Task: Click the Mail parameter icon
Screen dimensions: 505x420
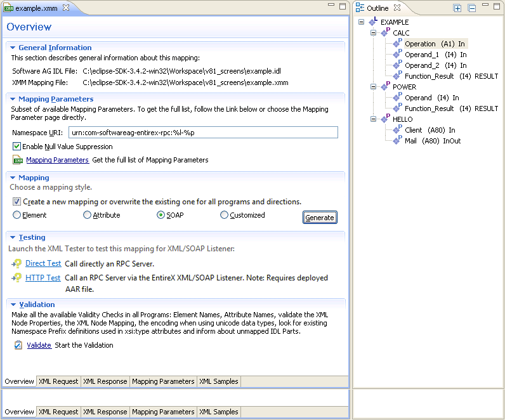Action: pyautogui.click(x=397, y=140)
